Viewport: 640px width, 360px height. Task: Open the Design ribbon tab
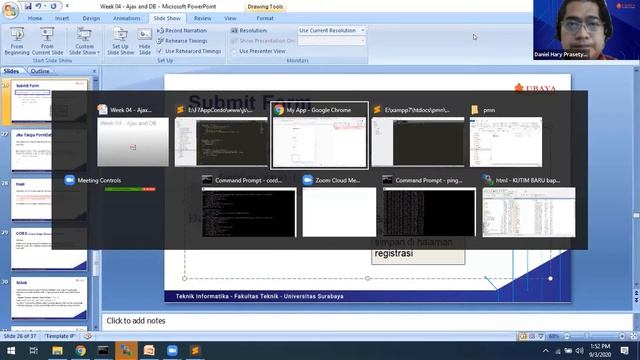[91, 18]
